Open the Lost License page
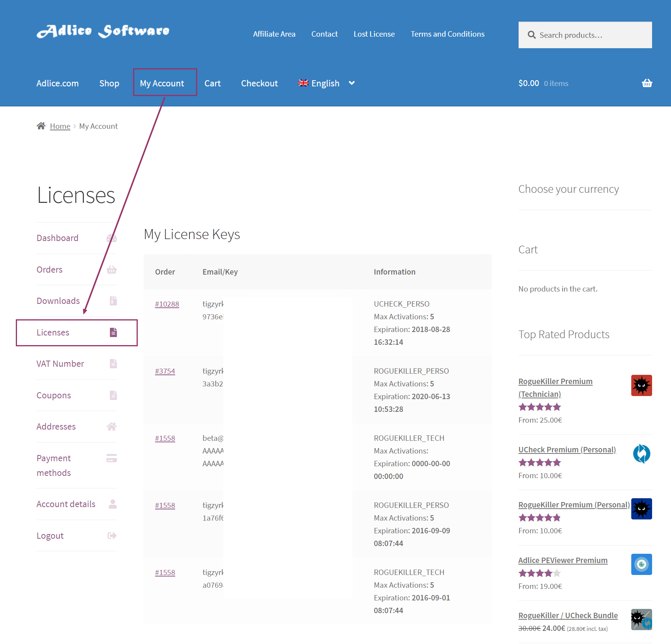This screenshot has height=644, width=671. (x=374, y=34)
